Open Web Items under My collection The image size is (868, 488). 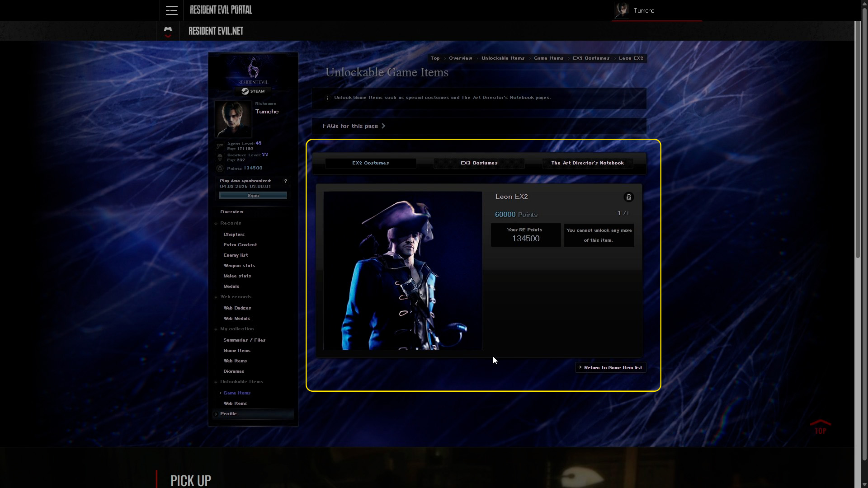pos(235,361)
